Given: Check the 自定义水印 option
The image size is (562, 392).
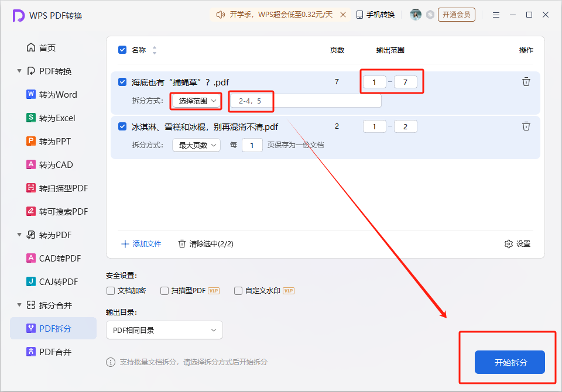Looking at the screenshot, I should pyautogui.click(x=238, y=290).
